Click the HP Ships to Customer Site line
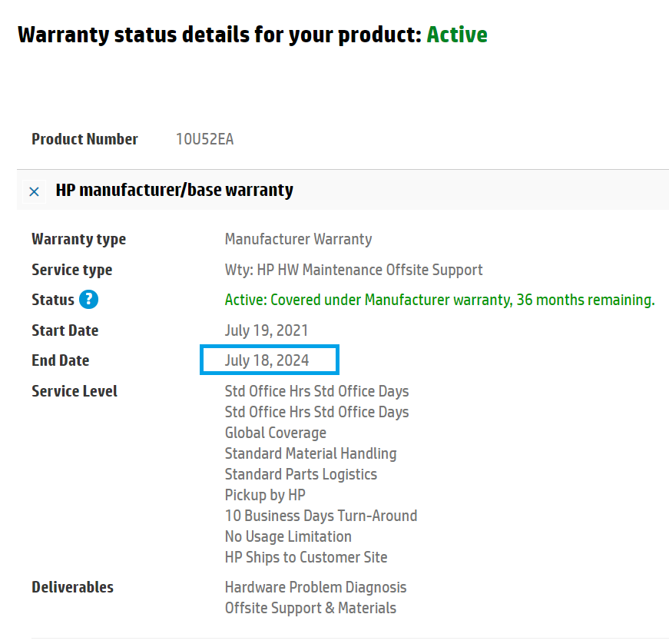This screenshot has height=644, width=669. tap(306, 557)
